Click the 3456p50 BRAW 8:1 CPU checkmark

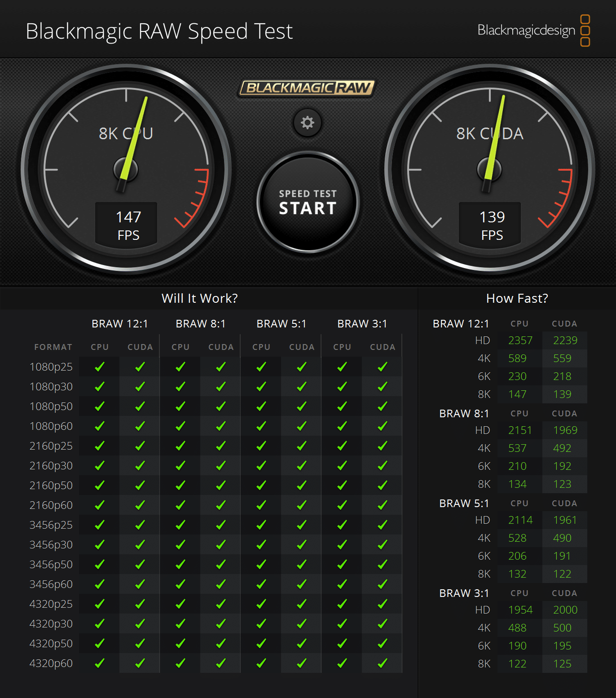[x=180, y=565]
